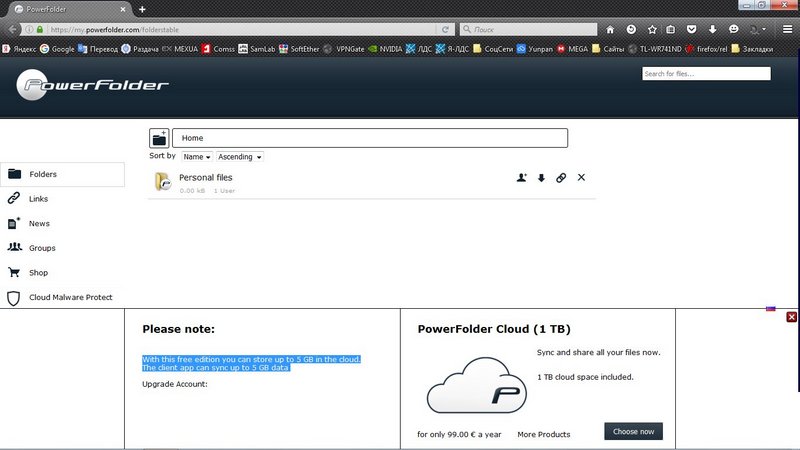Viewport: 800px width, 450px height.
Task: Click browser back button
Action: tap(12, 30)
